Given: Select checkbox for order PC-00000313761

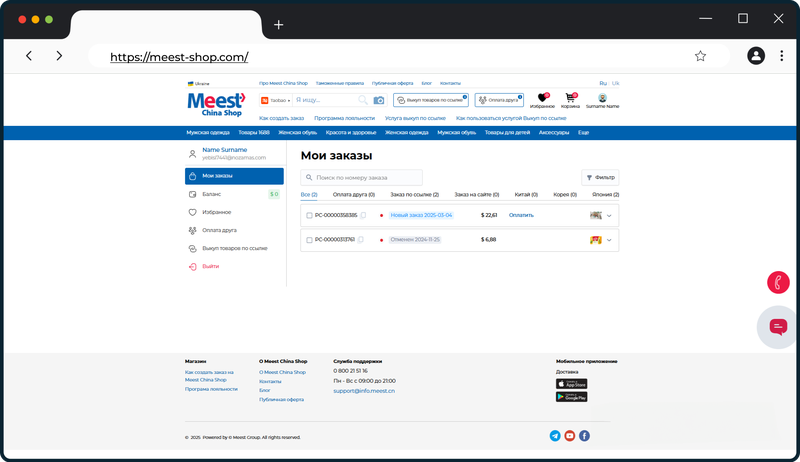Looking at the screenshot, I should click(309, 240).
